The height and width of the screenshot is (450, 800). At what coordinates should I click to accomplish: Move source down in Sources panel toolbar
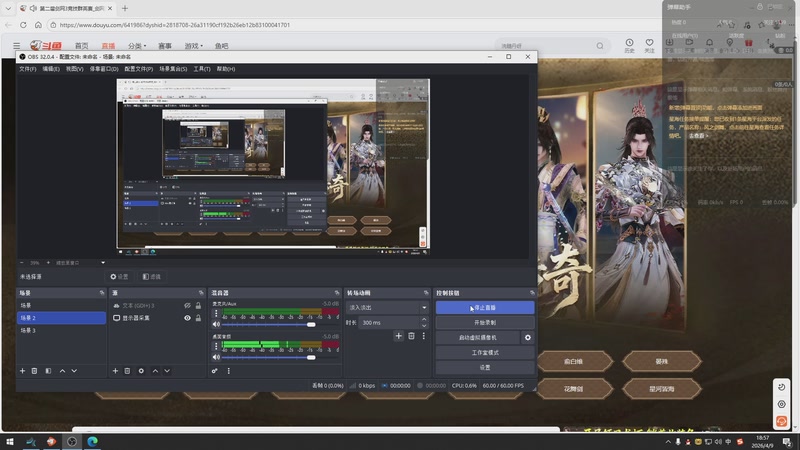pyautogui.click(x=167, y=371)
